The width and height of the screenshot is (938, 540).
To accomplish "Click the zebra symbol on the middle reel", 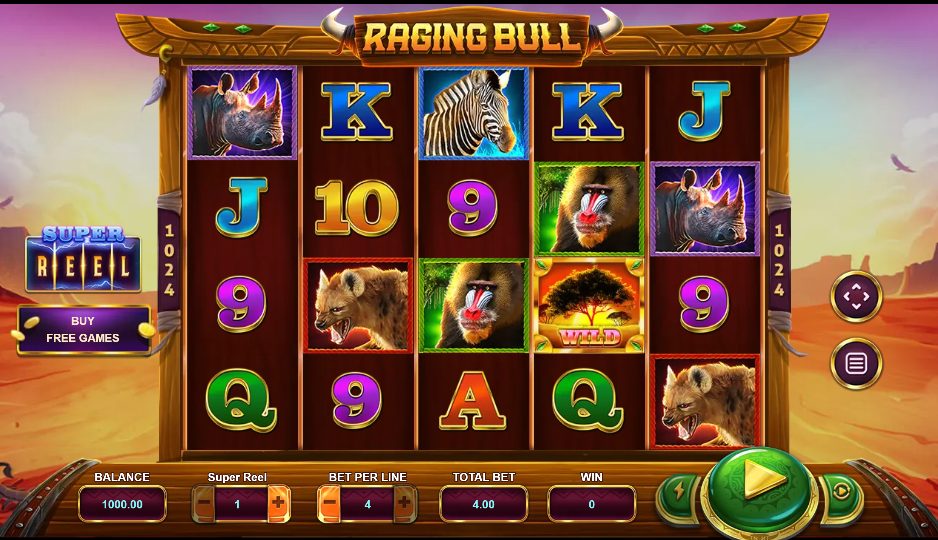I will [x=474, y=114].
